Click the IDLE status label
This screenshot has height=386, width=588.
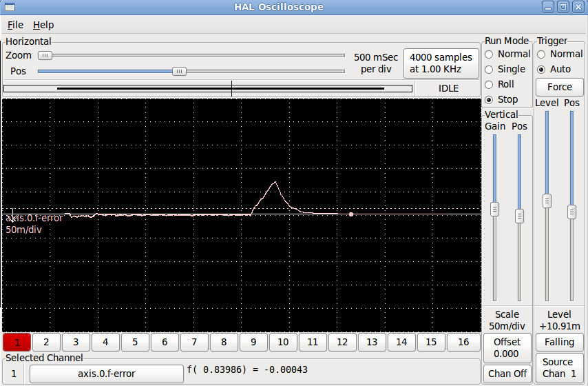[448, 89]
